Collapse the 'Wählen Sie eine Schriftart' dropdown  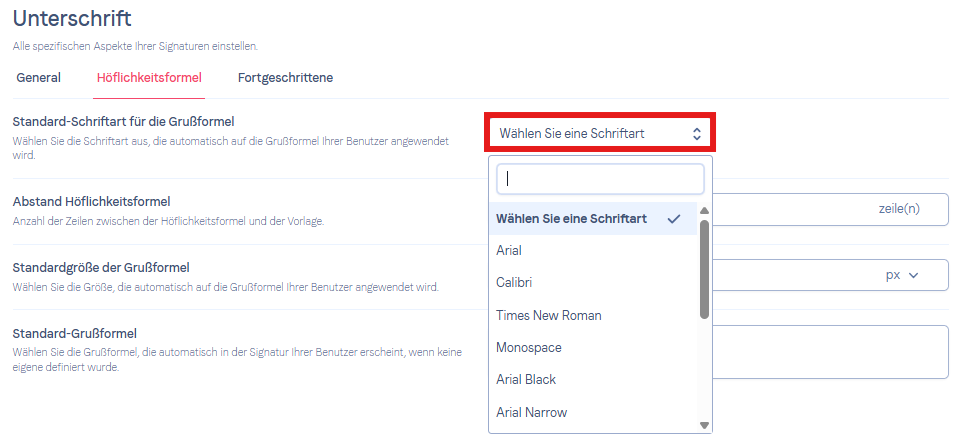tap(600, 132)
